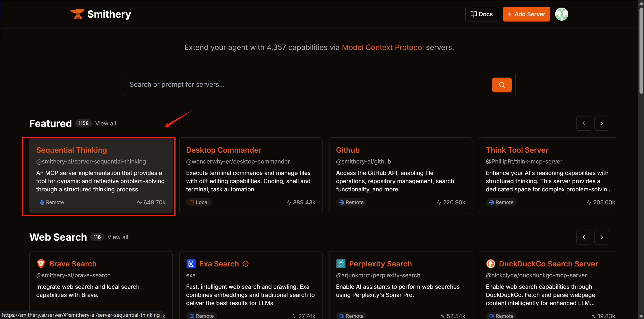The height and width of the screenshot is (319, 644).
Task: Click the @arjunkmrm/perplexity-search handle
Action: click(x=378, y=275)
